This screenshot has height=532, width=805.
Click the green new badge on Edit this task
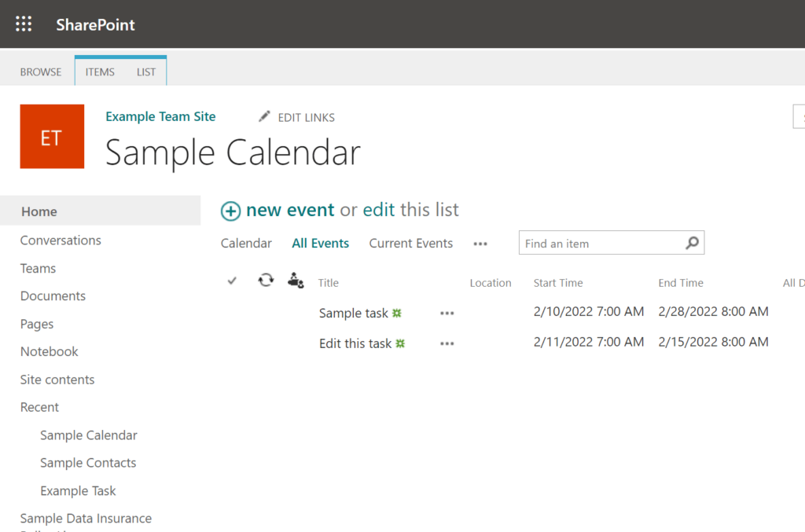(400, 343)
